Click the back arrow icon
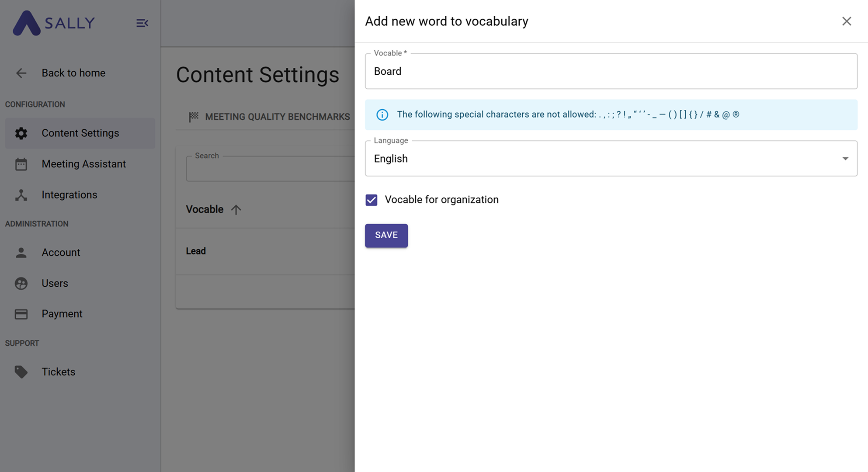 click(x=21, y=73)
